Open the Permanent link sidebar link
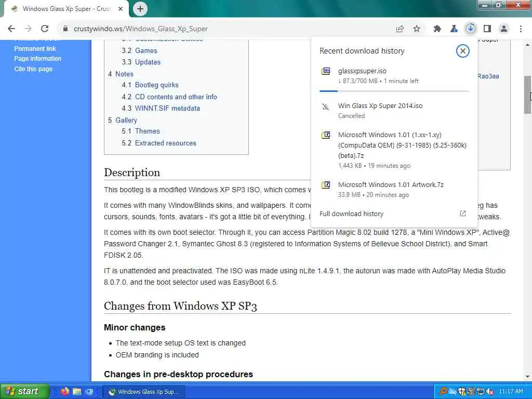Viewport: 532px width, 399px height. point(35,48)
